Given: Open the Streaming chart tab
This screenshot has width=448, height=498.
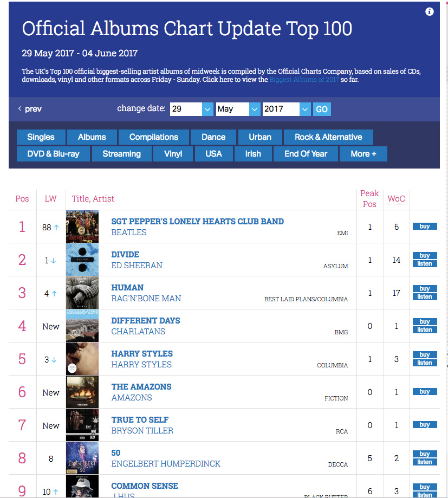Looking at the screenshot, I should 121,154.
